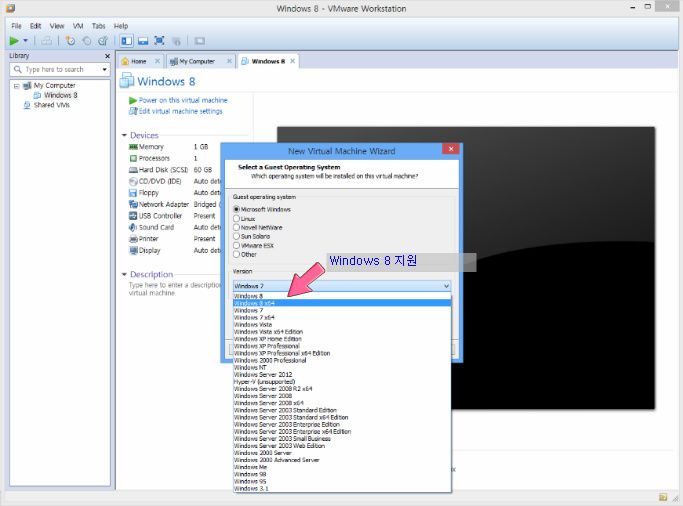This screenshot has width=683, height=506.
Task: Choose Windows 7 x64 from version list
Action: [342, 317]
